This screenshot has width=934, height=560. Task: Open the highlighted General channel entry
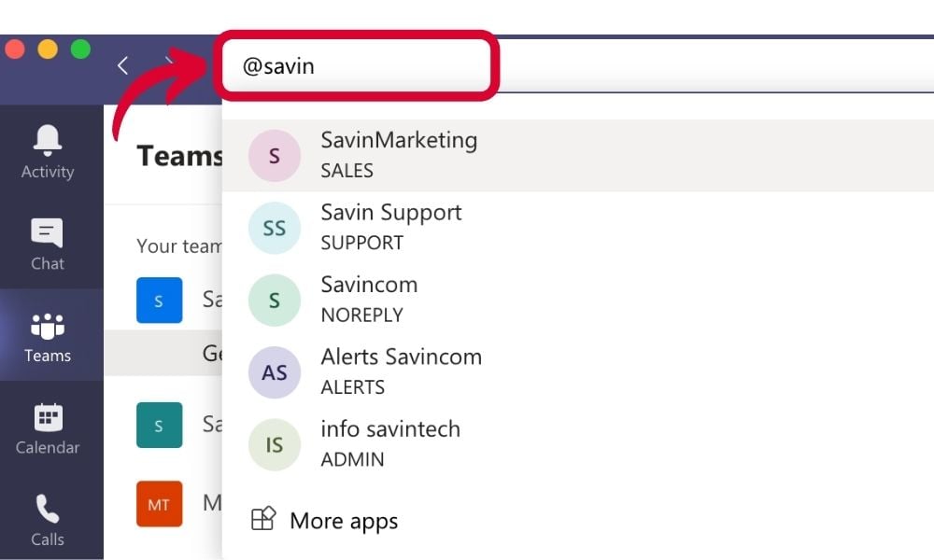187,353
